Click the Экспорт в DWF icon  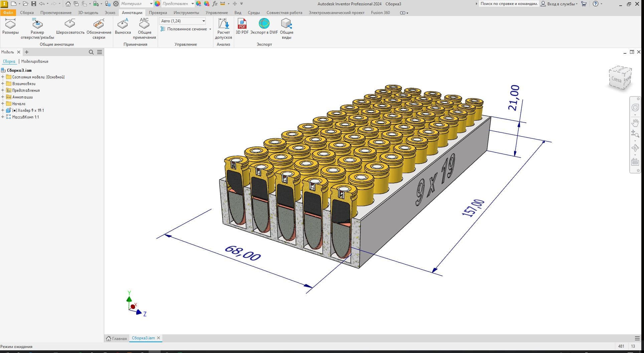point(264,27)
